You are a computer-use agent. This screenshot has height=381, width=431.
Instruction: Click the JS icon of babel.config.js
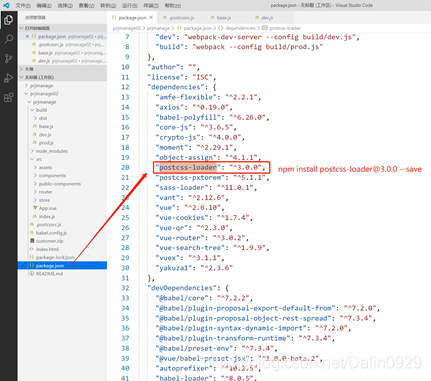click(x=32, y=233)
